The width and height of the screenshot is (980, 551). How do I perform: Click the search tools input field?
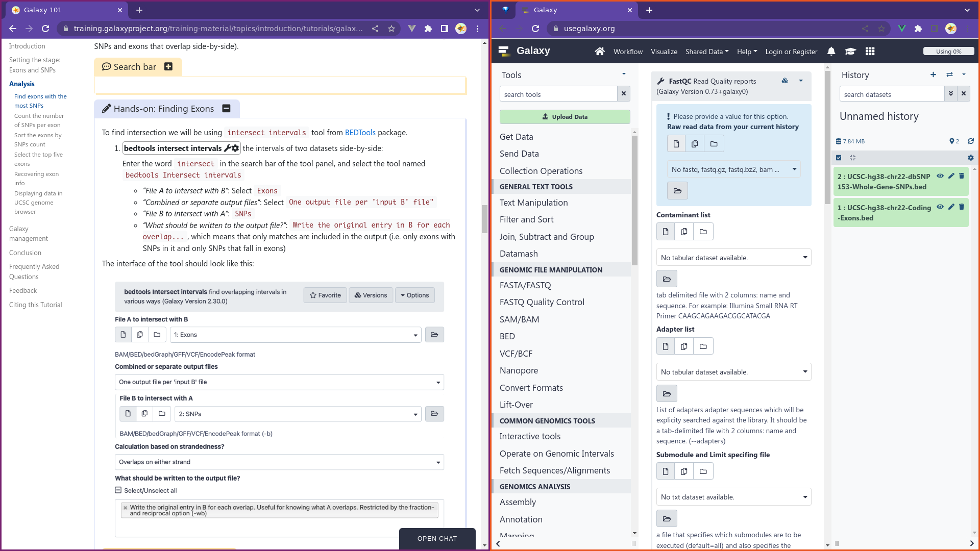[x=560, y=94]
